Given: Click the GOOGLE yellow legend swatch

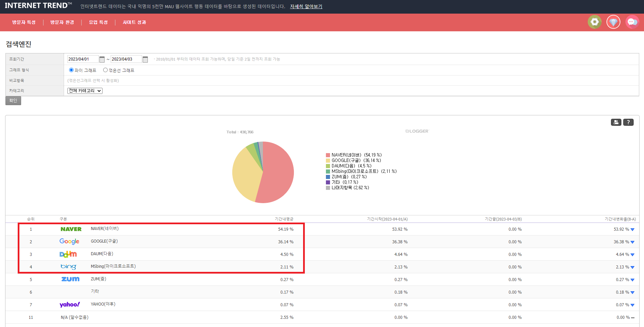Looking at the screenshot, I should coord(328,161).
